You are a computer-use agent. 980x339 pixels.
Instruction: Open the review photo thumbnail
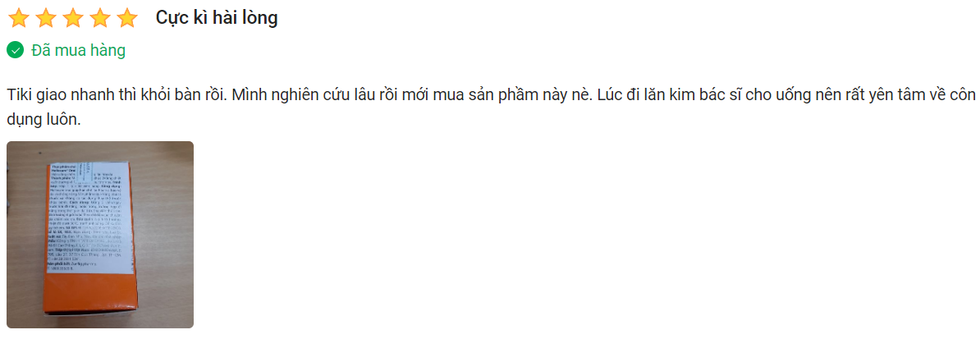click(100, 235)
